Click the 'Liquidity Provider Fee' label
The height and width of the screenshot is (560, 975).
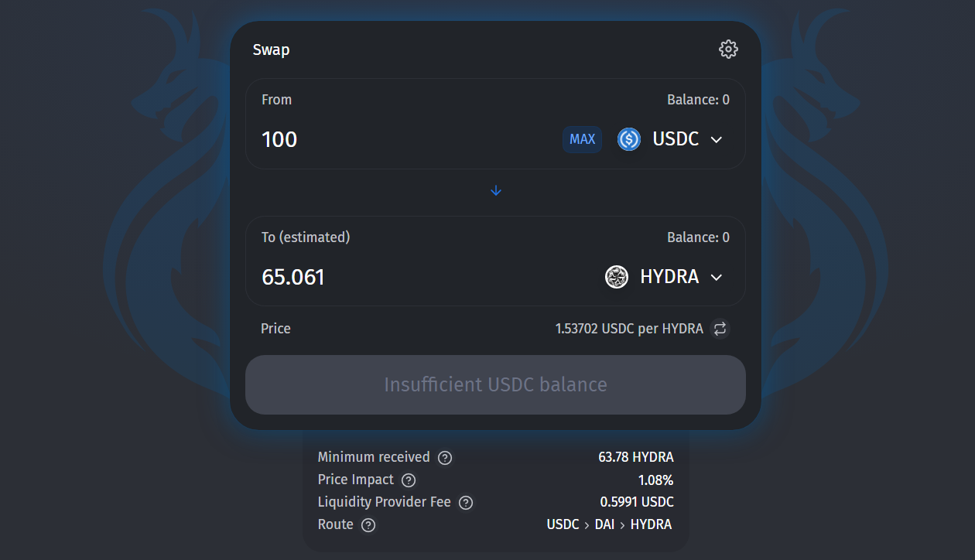pos(385,502)
